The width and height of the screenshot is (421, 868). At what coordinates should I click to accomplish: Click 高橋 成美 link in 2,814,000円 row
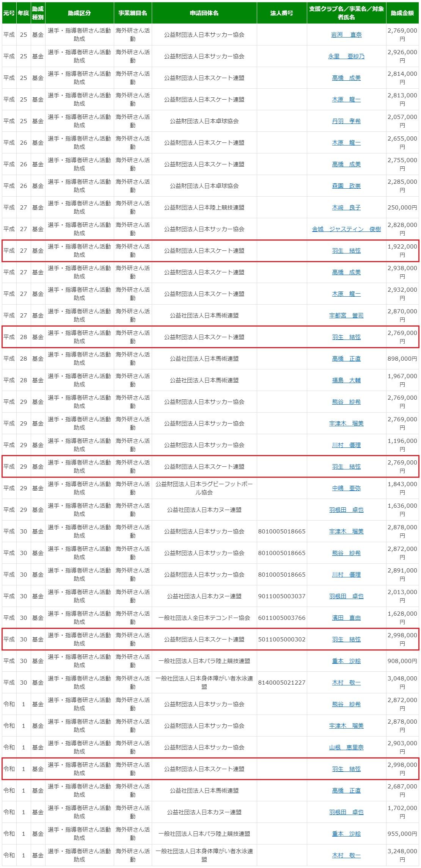(346, 78)
